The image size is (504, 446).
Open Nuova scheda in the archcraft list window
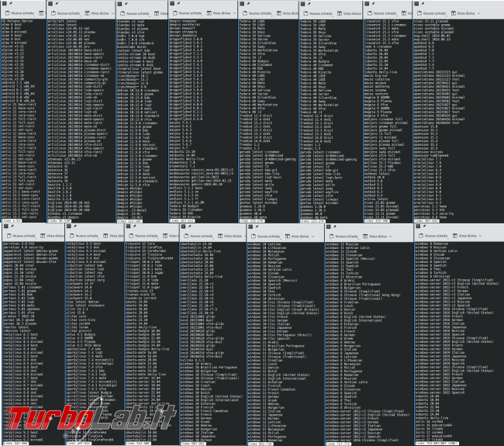[66, 13]
